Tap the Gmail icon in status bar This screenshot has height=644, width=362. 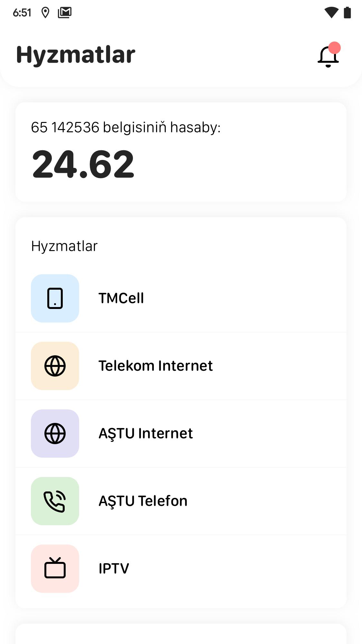click(x=65, y=13)
